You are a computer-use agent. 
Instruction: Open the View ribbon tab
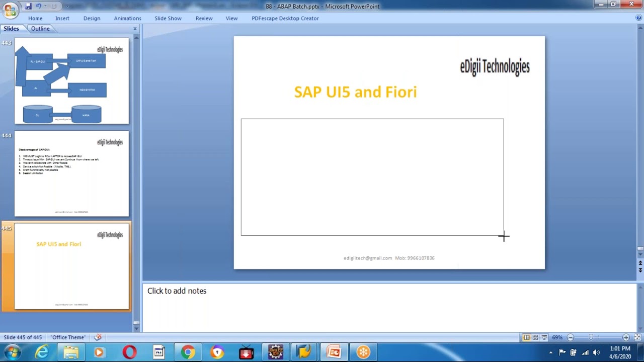[x=231, y=18]
